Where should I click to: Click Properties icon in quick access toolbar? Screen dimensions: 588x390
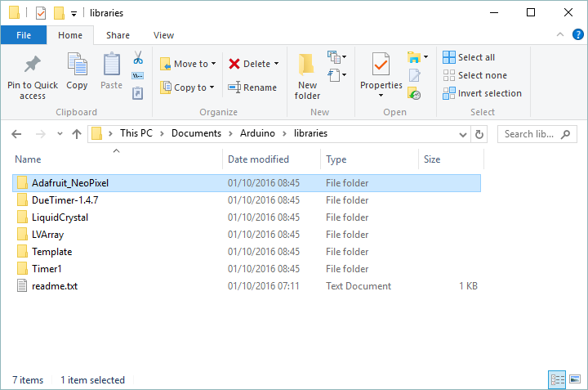coord(41,13)
